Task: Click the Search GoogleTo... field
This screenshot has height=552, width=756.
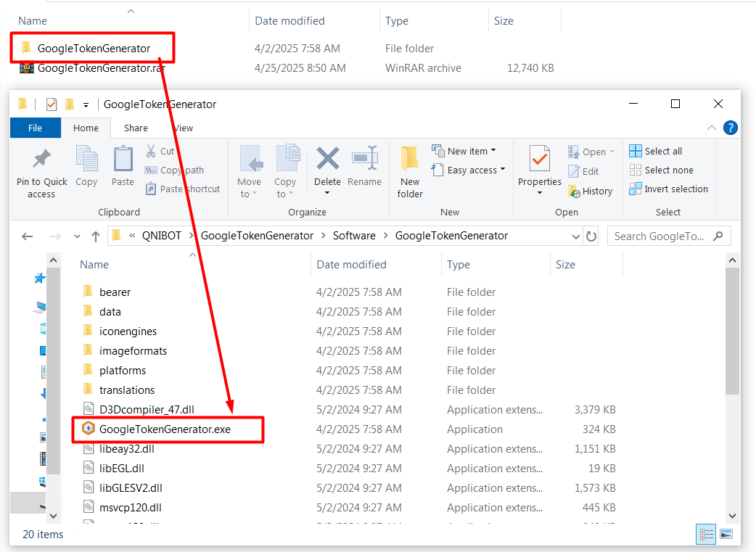Action: 669,236
